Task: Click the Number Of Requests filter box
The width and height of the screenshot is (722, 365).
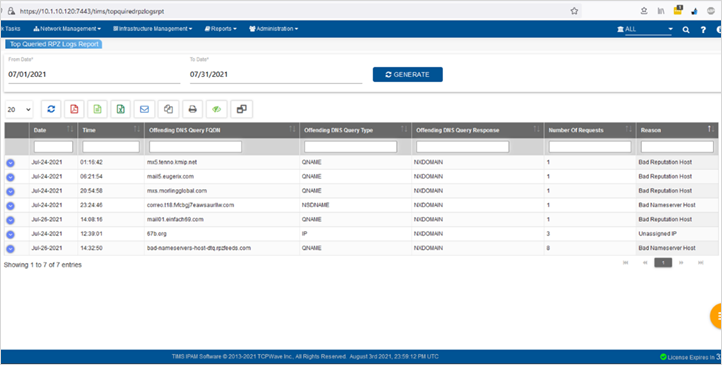Action: (x=590, y=147)
